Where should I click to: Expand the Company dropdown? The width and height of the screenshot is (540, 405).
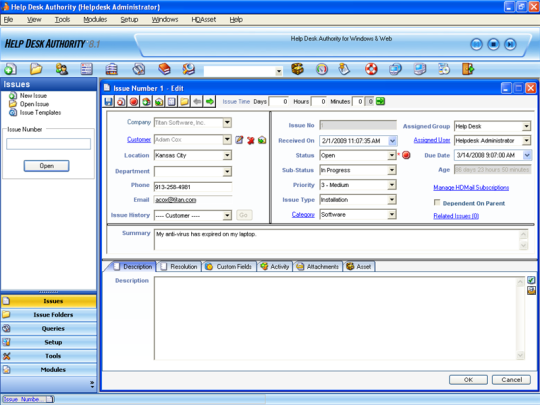click(227, 123)
